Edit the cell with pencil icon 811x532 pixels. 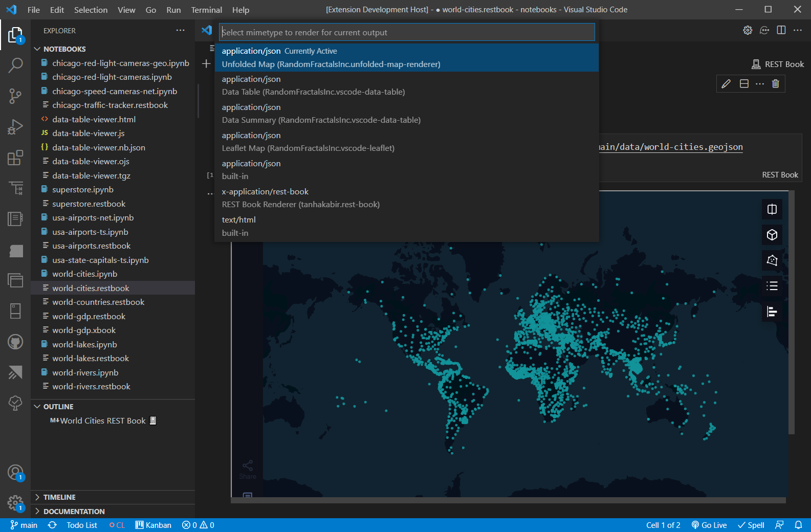726,84
